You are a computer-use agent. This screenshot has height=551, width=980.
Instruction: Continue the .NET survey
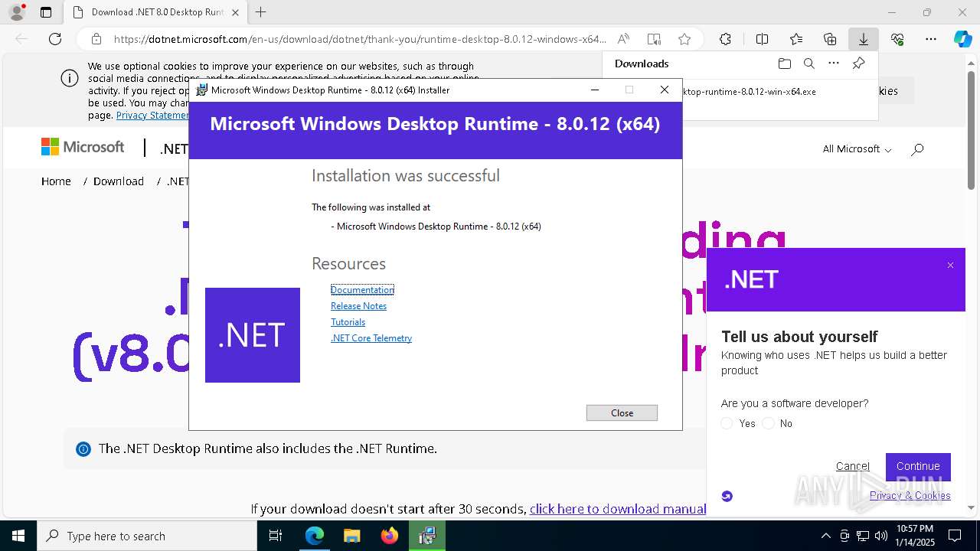[x=918, y=466]
